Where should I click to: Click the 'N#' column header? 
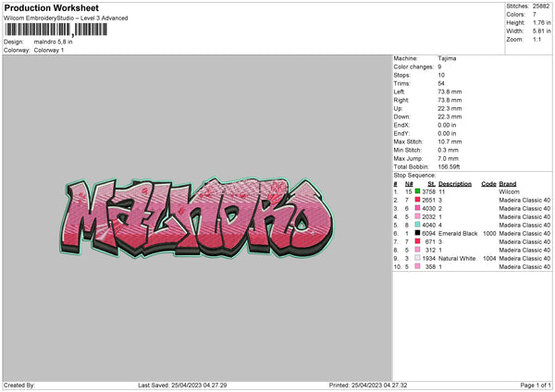409,184
